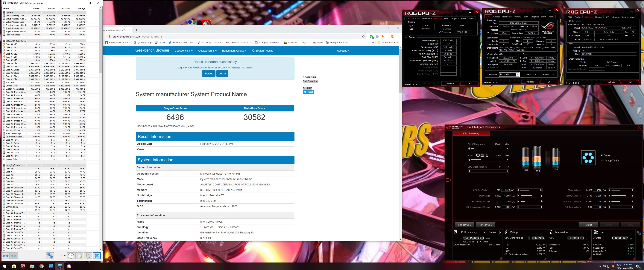Open Twitch bookmark
Viewport: 644px width, 270px height.
[160, 43]
